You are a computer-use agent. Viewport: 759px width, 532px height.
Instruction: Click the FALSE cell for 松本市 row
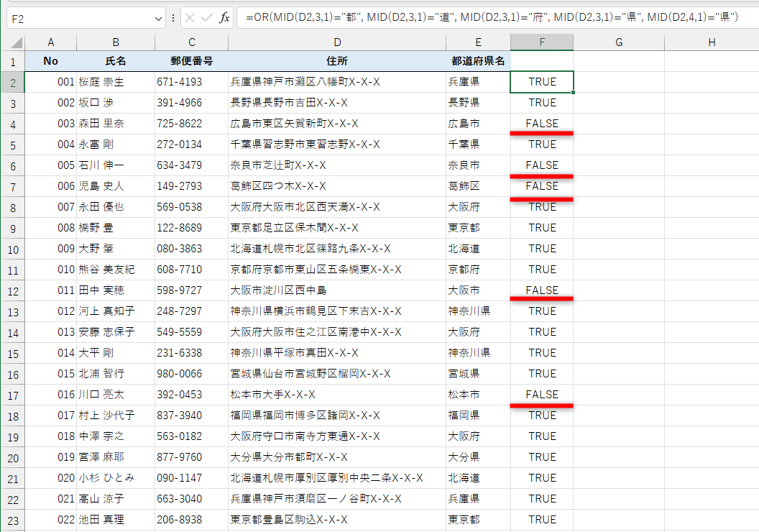pyautogui.click(x=542, y=395)
